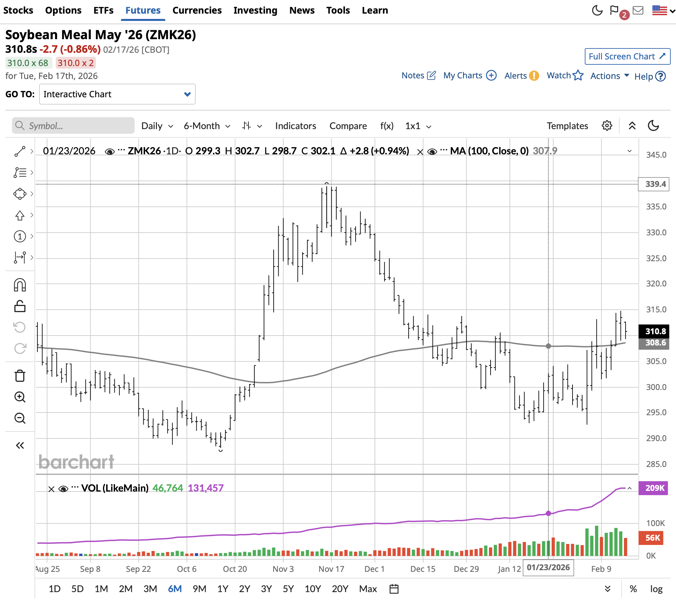Open the Indicators button
676x616 pixels.
point(296,126)
